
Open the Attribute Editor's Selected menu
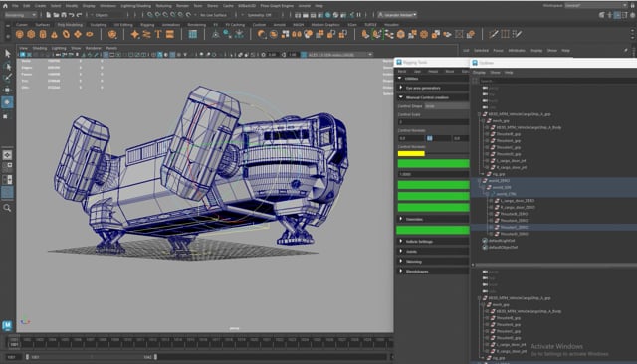pyautogui.click(x=481, y=51)
